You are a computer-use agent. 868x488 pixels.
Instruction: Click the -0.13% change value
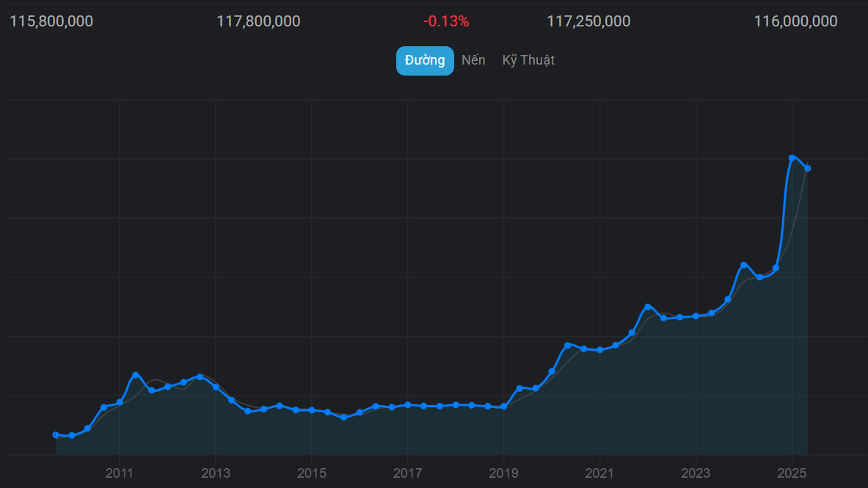[446, 21]
